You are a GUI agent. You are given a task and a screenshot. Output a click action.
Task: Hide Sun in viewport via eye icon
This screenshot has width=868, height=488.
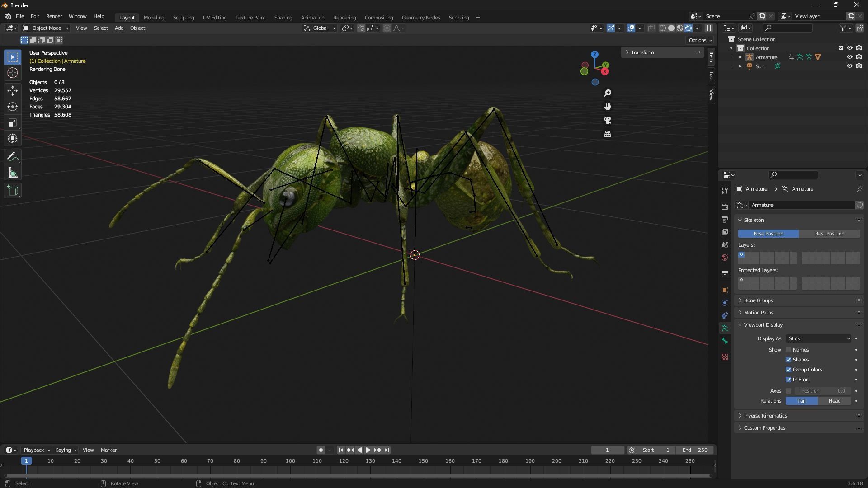click(x=849, y=66)
